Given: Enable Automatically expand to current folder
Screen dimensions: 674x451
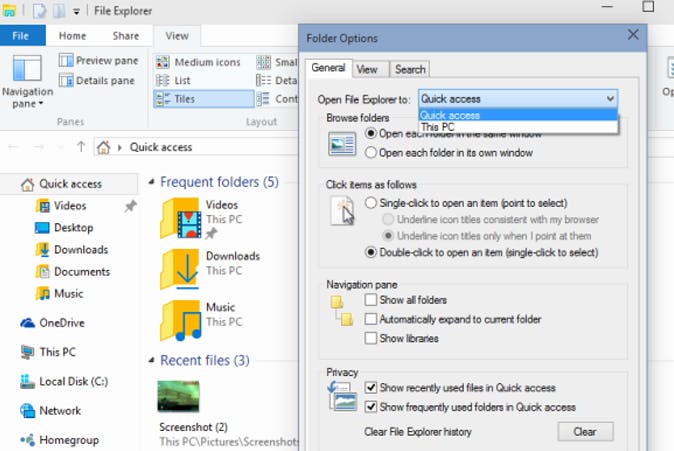Looking at the screenshot, I should point(453,319).
